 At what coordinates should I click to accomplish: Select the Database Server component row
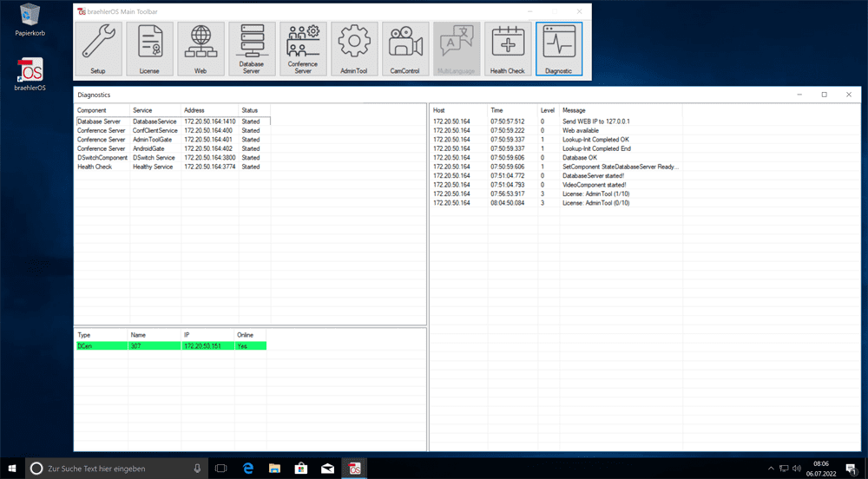173,121
